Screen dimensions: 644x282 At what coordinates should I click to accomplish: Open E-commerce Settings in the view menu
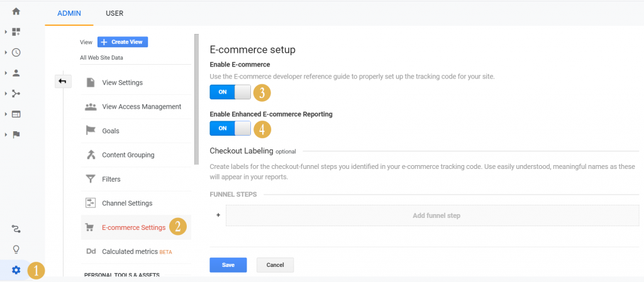click(x=133, y=227)
